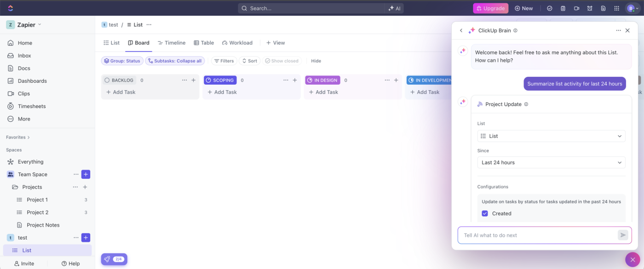This screenshot has height=269, width=644.
Task: Open the Since Last 24 hours dropdown
Action: click(551, 162)
